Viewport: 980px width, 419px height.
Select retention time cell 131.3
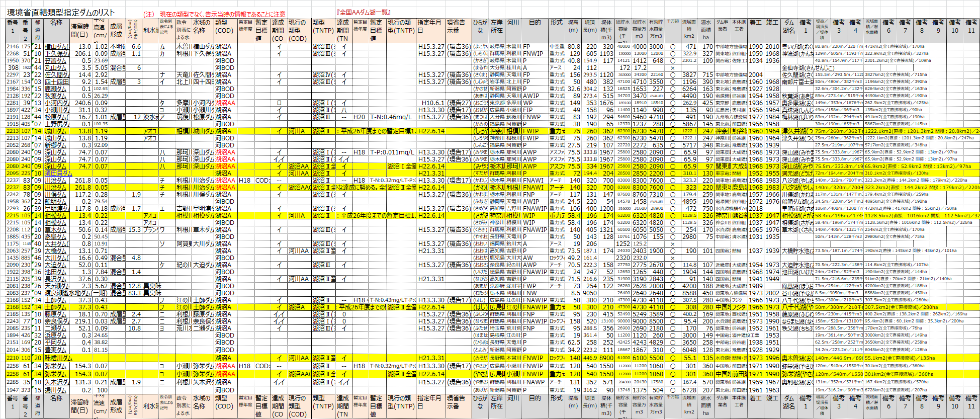82,383
